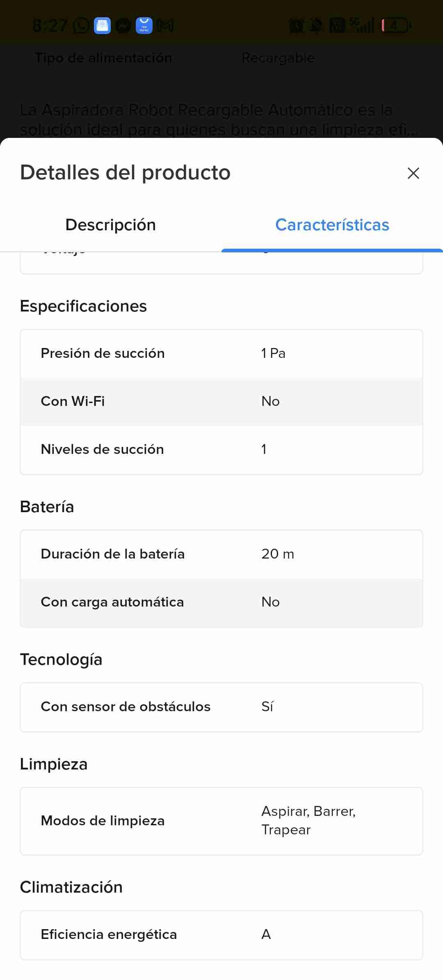Screen dimensions: 443x980
Task: Tap the battery level indicator
Action: point(396,26)
